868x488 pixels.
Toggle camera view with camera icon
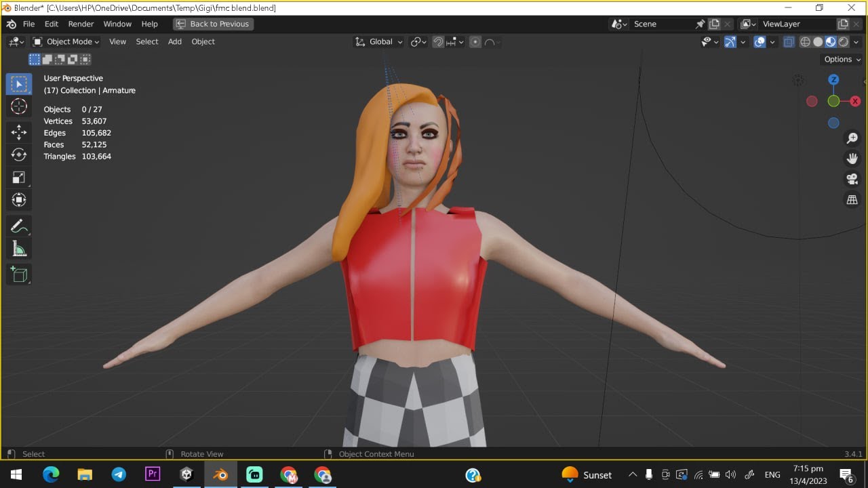[852, 179]
